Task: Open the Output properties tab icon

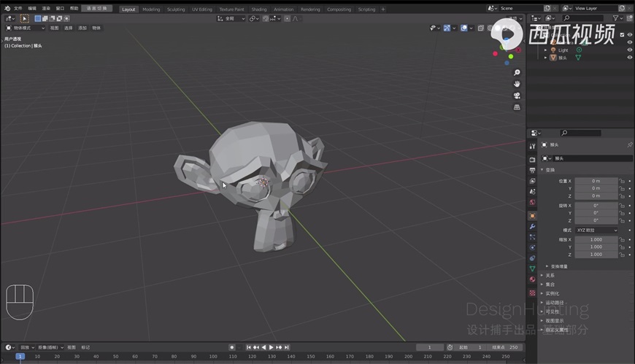Action: (533, 170)
